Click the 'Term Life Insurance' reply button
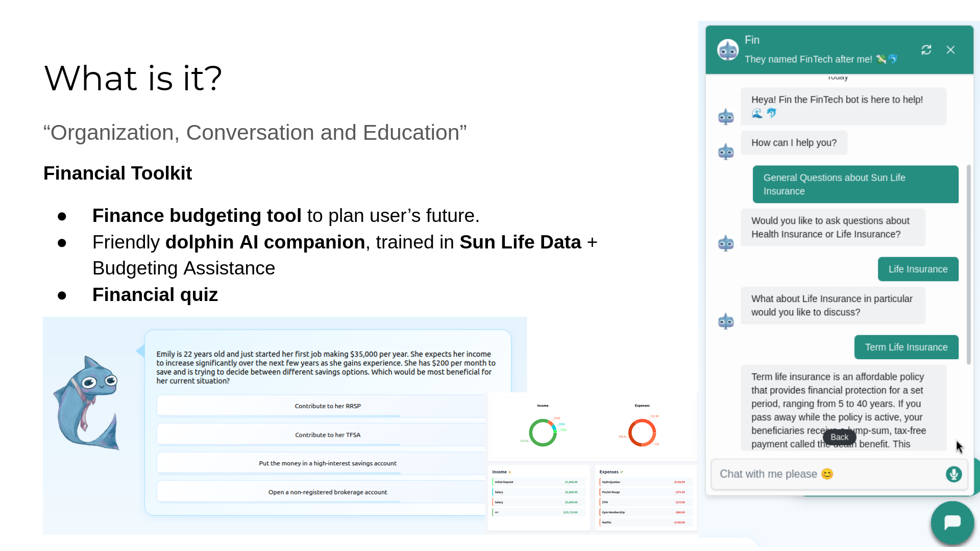The height and width of the screenshot is (551, 980). 905,347
